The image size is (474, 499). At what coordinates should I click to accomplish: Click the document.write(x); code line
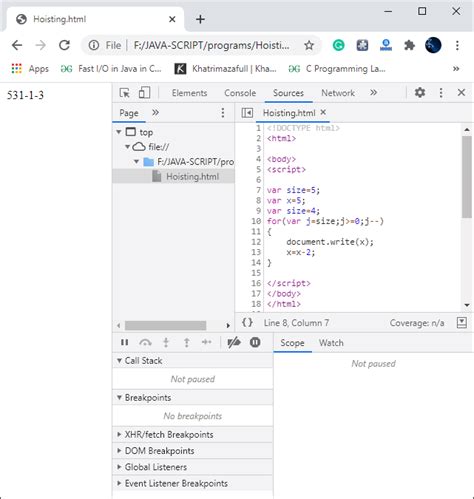tap(330, 242)
